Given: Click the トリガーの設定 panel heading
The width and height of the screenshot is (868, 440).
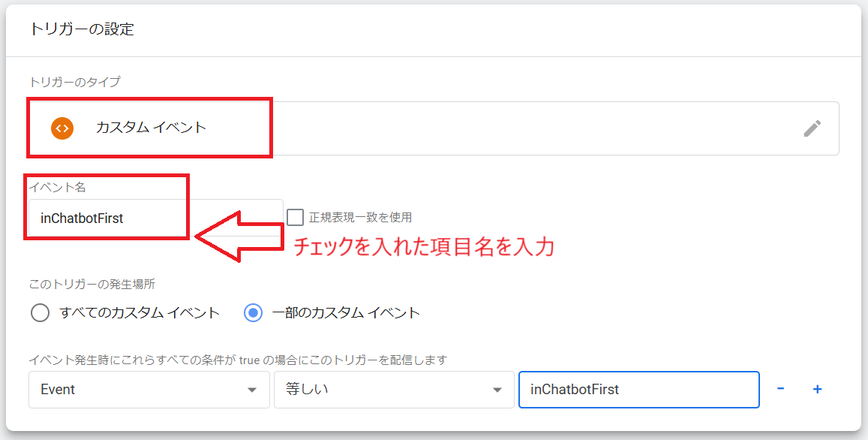Looking at the screenshot, I should pyautogui.click(x=82, y=29).
